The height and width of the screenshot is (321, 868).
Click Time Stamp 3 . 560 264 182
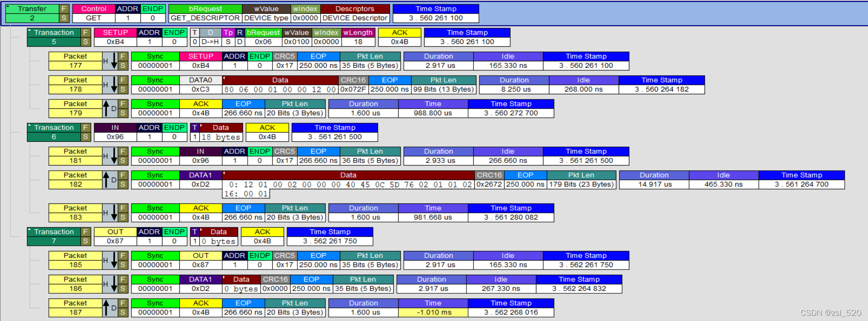[662, 89]
